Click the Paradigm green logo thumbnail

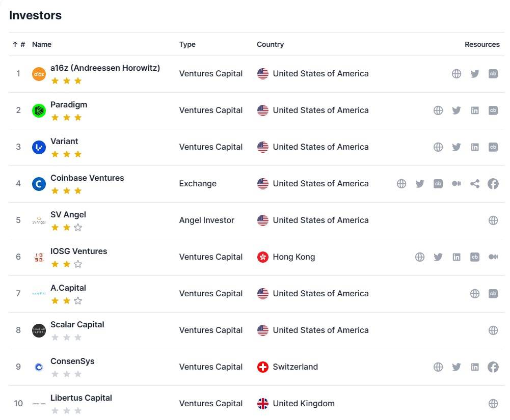click(x=39, y=111)
